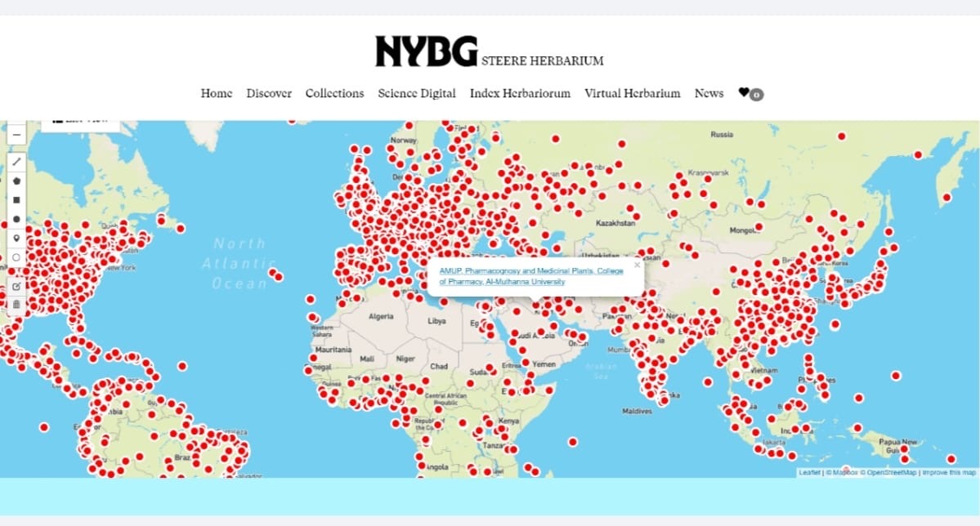The width and height of the screenshot is (980, 526).
Task: Select the draw polygon tool
Action: click(x=16, y=181)
